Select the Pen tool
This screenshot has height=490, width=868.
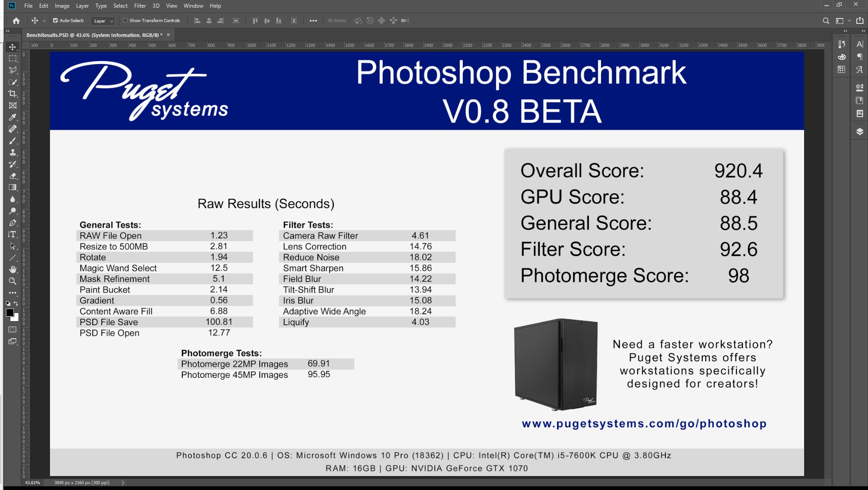coord(12,222)
